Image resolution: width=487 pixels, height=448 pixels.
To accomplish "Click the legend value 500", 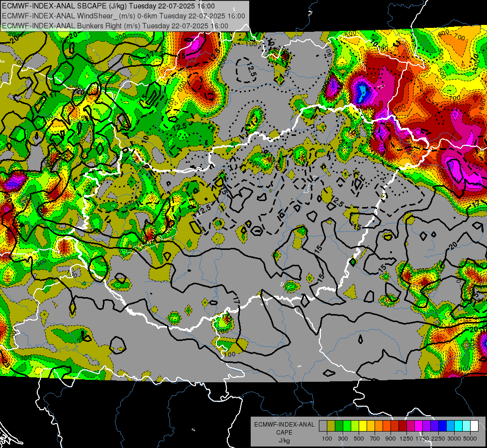I will click(x=359, y=439).
